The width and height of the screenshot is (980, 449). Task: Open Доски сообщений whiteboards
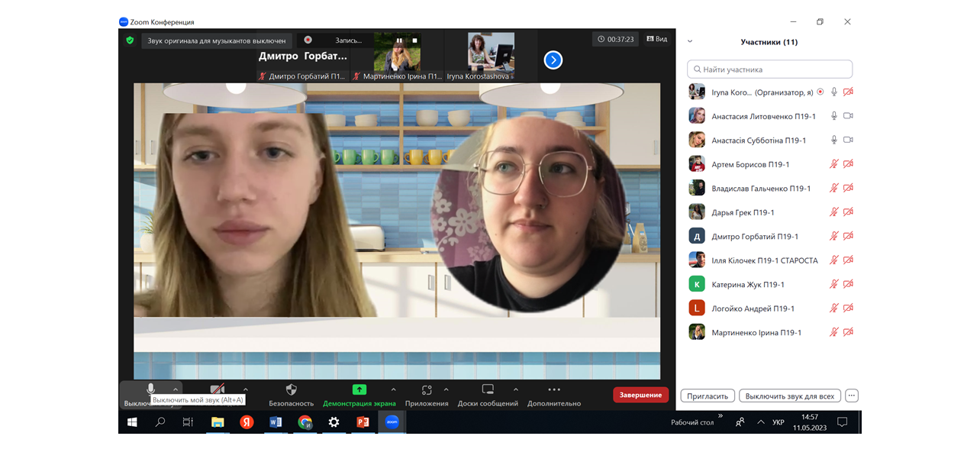[488, 389]
